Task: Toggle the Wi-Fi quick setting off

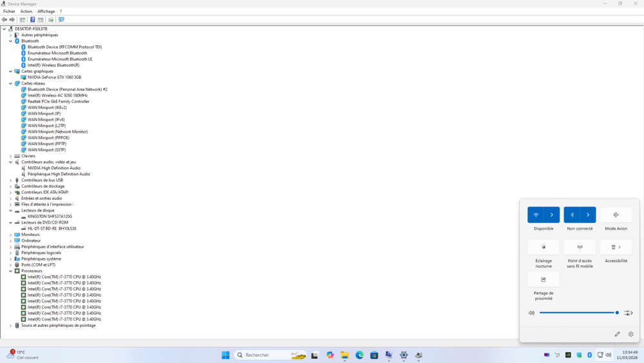Action: point(536,215)
